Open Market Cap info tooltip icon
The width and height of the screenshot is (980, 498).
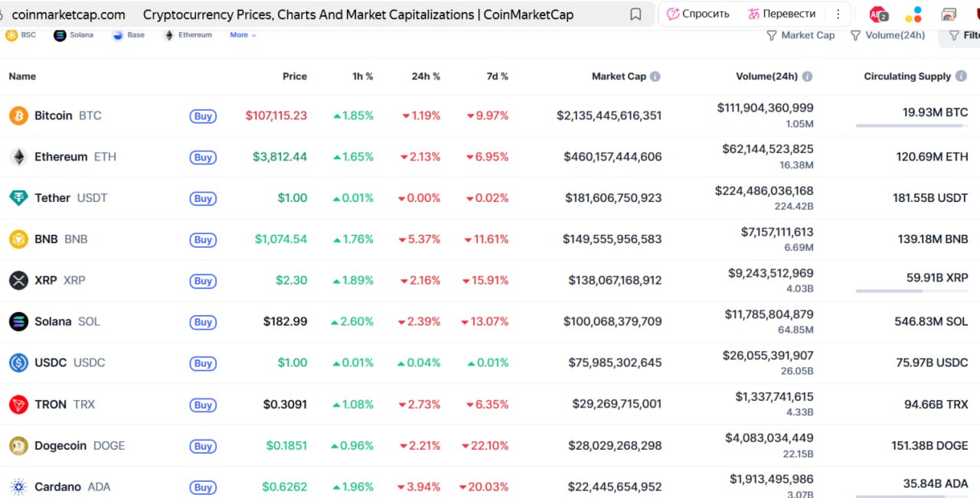[655, 76]
